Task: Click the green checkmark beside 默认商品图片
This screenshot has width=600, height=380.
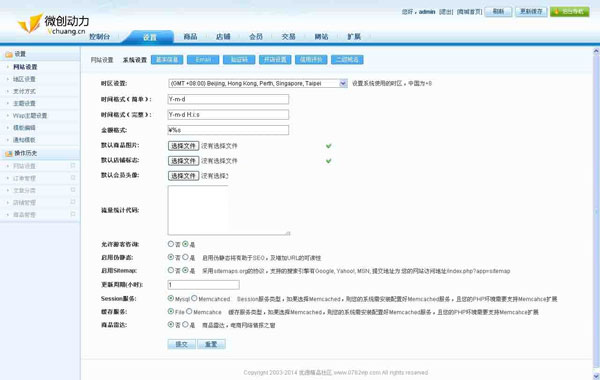Action: (x=328, y=146)
